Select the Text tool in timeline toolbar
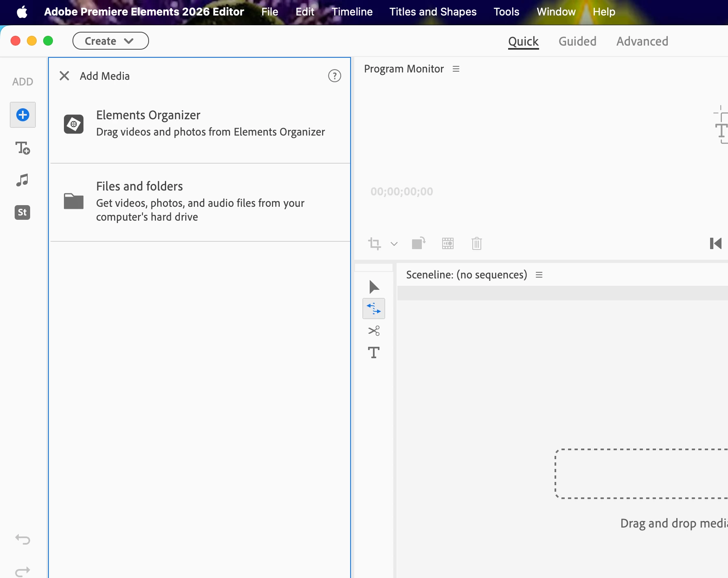 pos(374,352)
